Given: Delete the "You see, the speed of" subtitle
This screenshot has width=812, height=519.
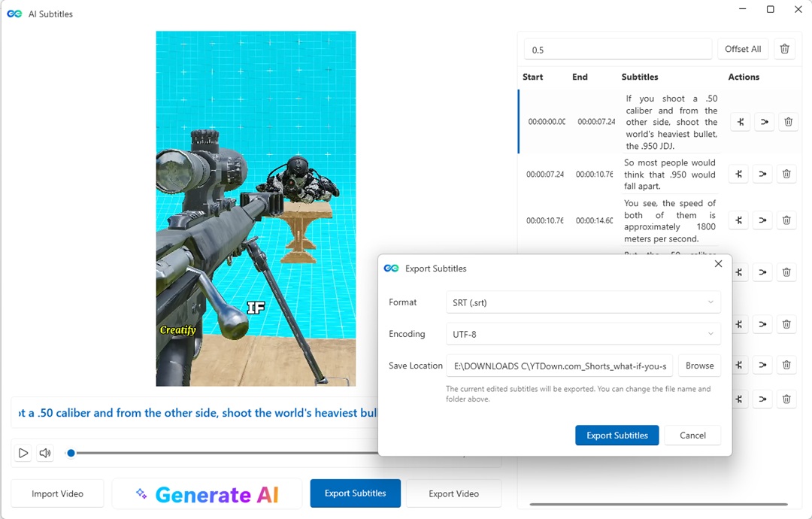Looking at the screenshot, I should [786, 220].
